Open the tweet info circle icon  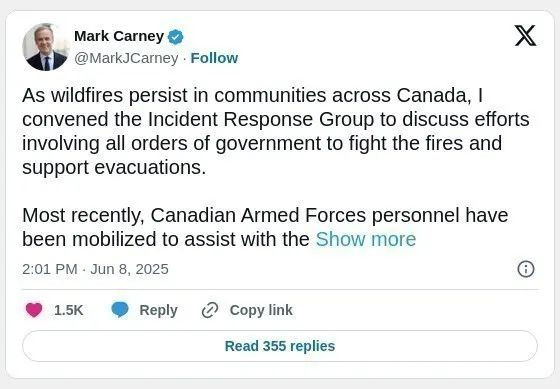click(x=526, y=269)
